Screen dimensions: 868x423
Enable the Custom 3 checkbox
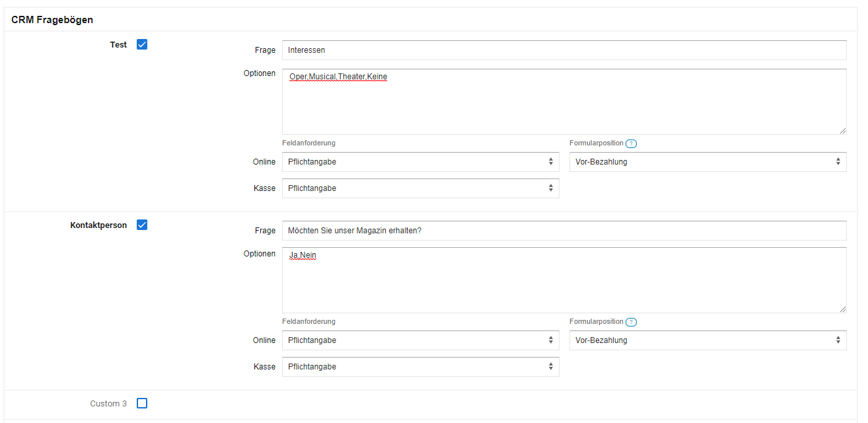pyautogui.click(x=142, y=403)
